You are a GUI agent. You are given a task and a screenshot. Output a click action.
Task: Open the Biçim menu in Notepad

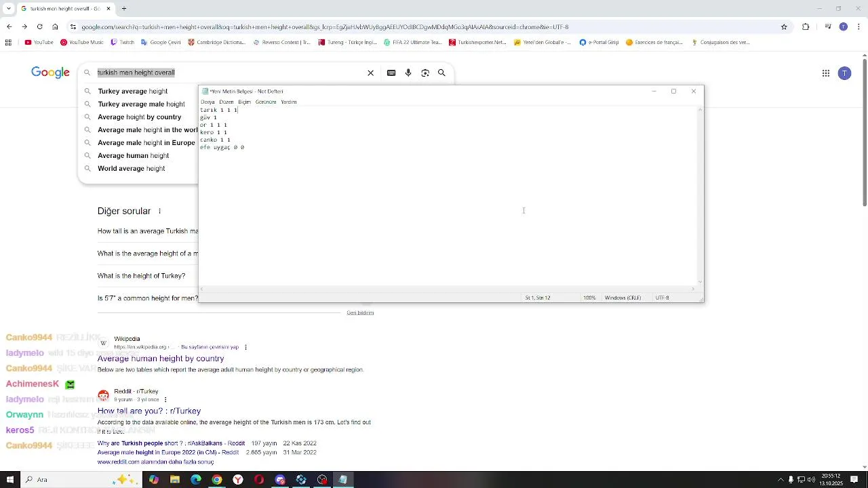[x=245, y=102]
